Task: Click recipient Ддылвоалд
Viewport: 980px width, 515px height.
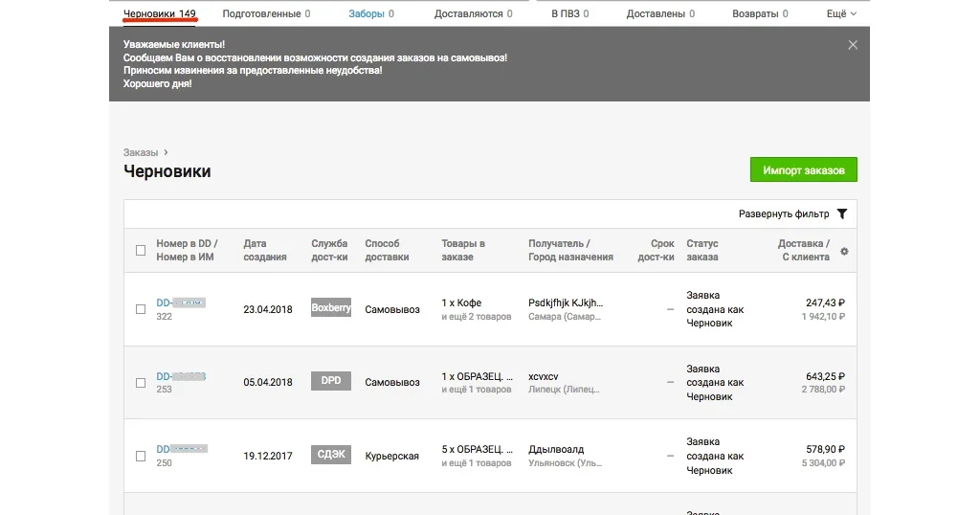Action: pyautogui.click(x=556, y=449)
